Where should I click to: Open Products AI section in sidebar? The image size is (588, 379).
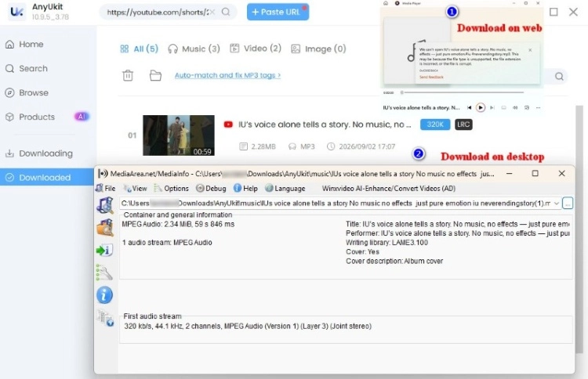coord(47,117)
